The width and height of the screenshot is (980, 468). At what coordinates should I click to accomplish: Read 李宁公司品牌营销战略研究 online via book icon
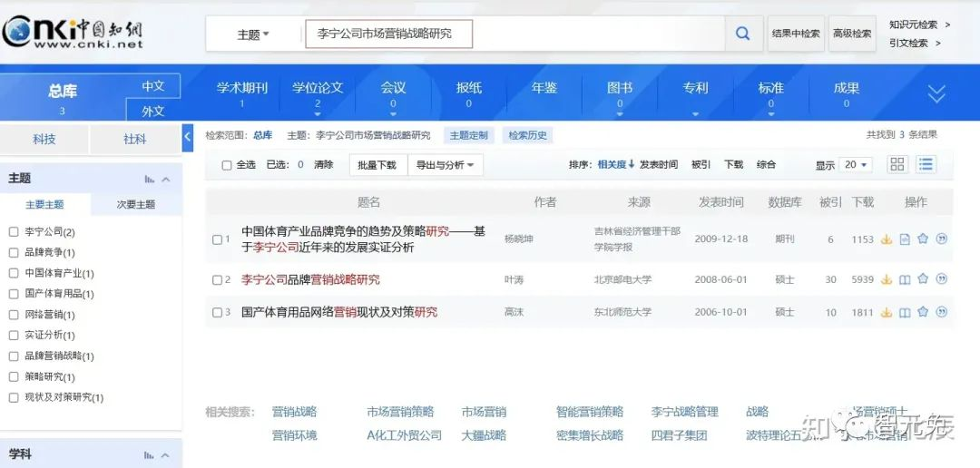(x=905, y=280)
